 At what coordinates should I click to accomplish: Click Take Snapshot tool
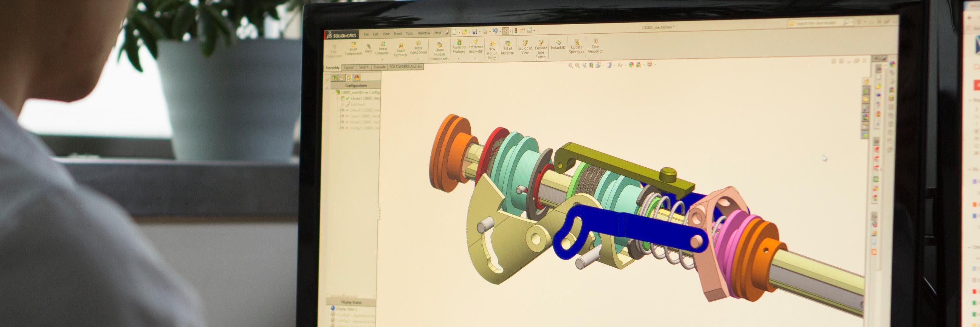coord(595,47)
